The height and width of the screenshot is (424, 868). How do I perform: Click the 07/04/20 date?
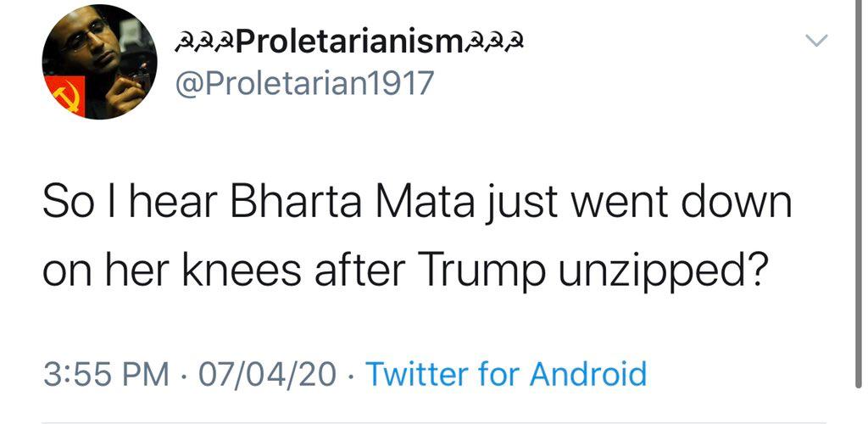(x=267, y=373)
